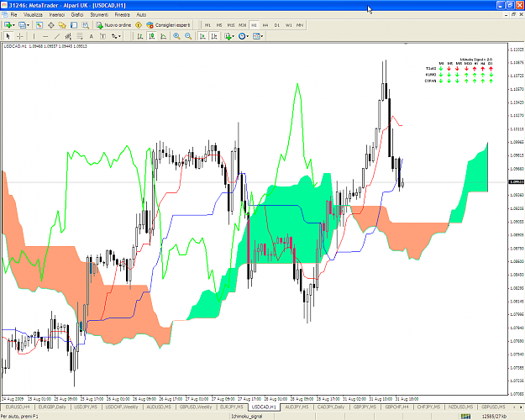Open the New Chart tool
Image resolution: width=525 pixels, height=420 pixels.
tap(8, 25)
